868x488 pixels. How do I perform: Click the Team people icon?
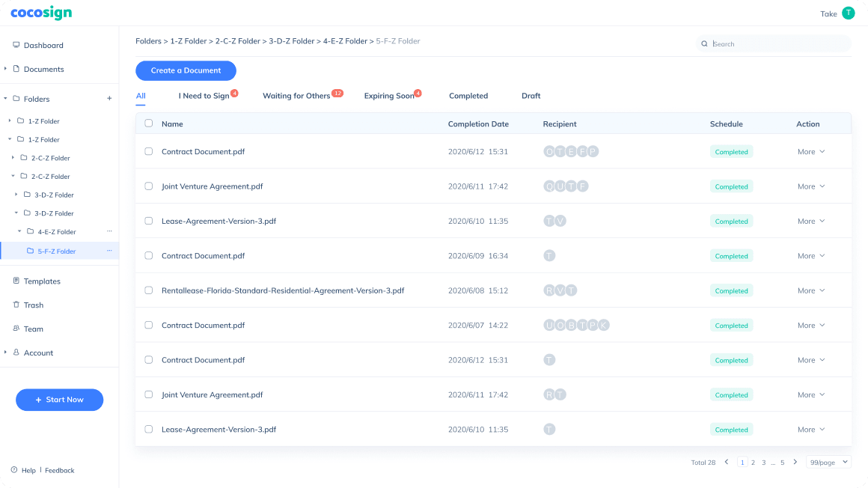[x=16, y=329]
